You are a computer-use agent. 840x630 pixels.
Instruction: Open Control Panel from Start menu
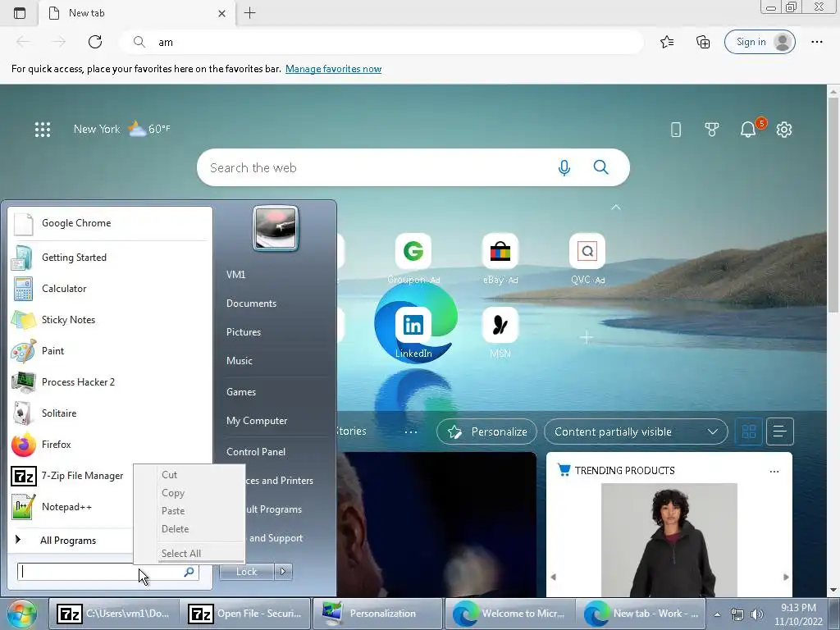click(256, 452)
